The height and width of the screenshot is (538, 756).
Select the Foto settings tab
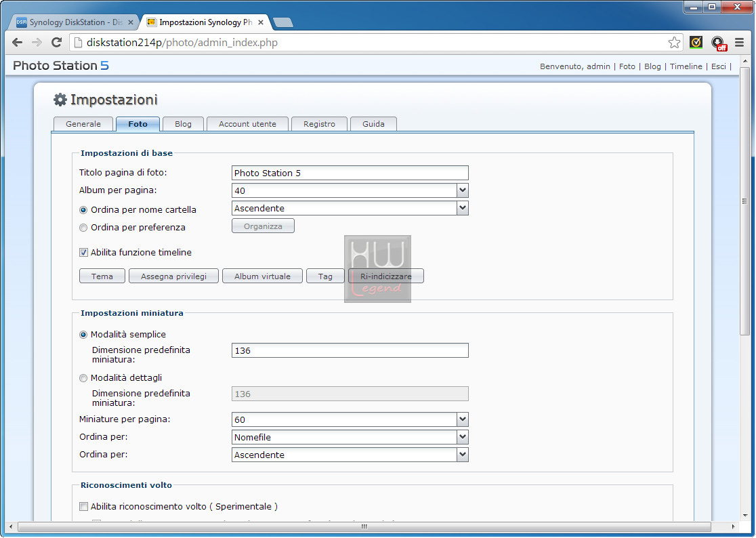pyautogui.click(x=138, y=124)
